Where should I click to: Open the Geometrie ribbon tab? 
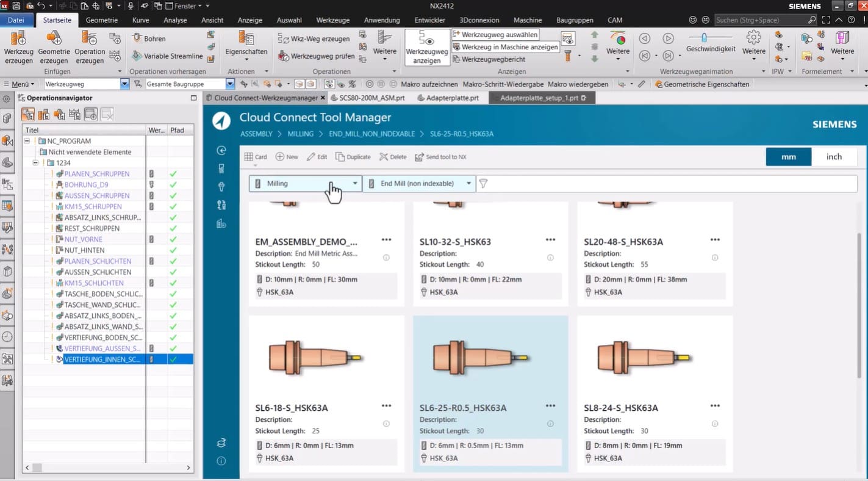102,20
